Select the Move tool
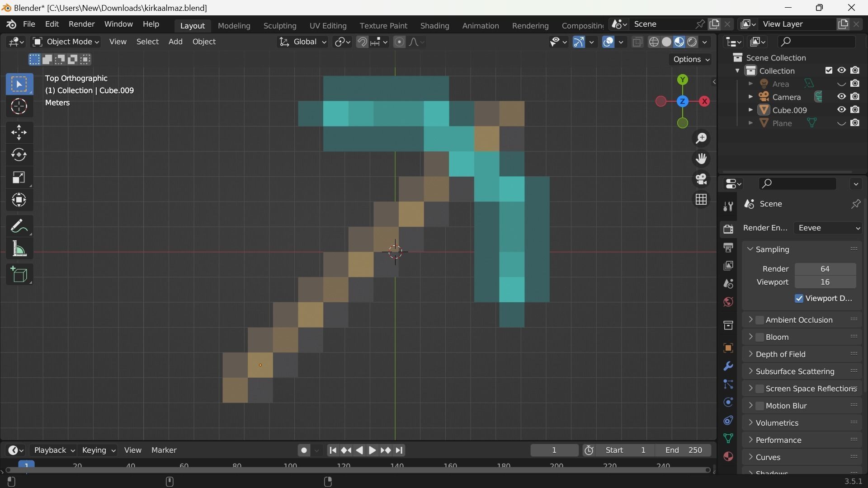 click(19, 132)
